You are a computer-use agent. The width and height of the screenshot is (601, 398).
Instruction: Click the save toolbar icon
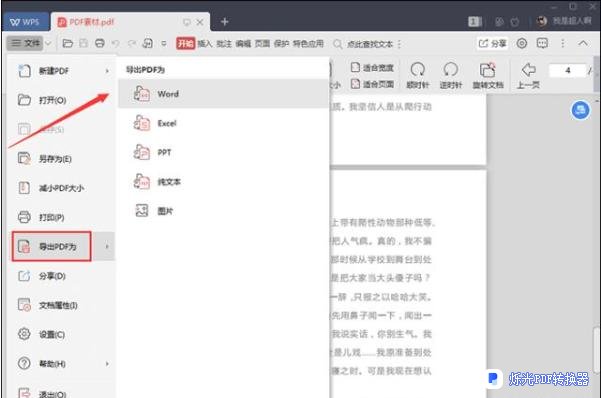83,43
